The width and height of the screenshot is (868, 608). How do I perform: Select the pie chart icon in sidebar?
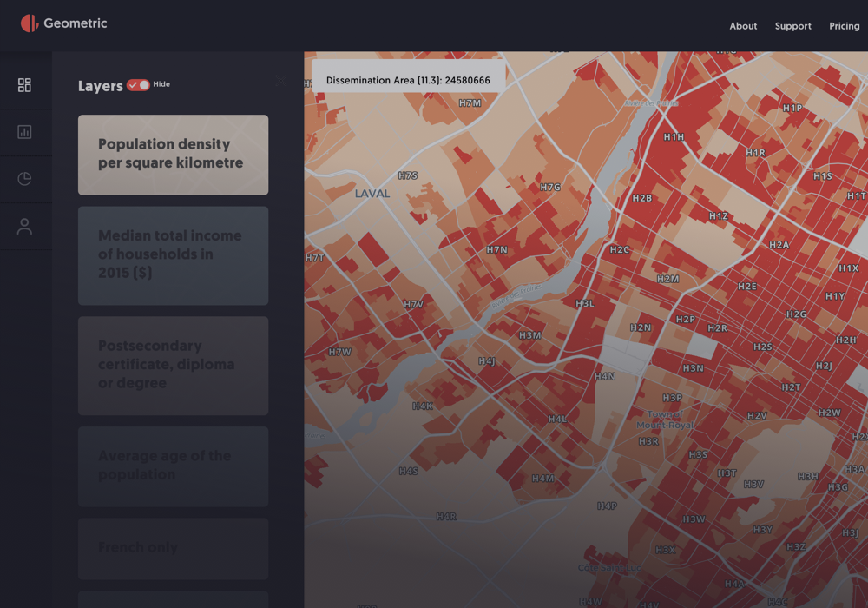(24, 179)
